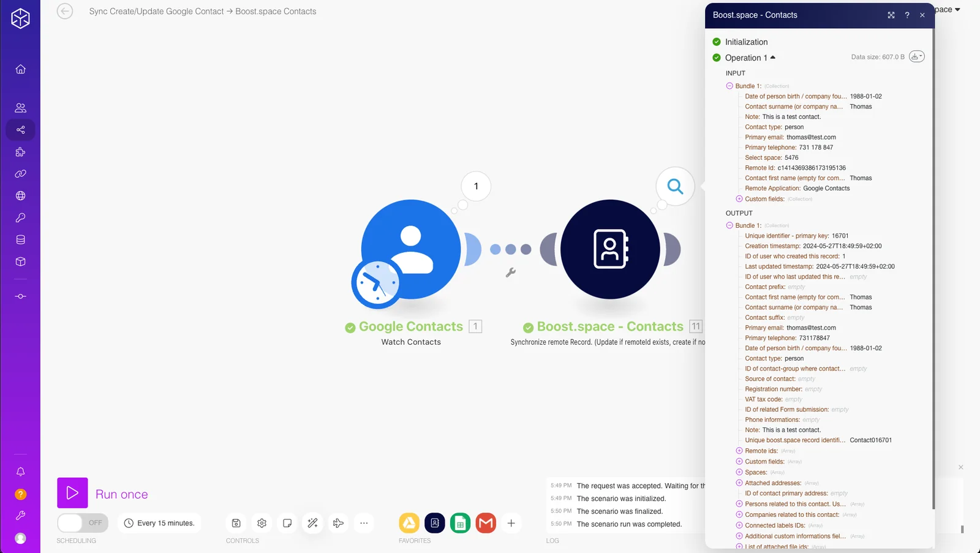Click the plus to add a favorite

511,523
